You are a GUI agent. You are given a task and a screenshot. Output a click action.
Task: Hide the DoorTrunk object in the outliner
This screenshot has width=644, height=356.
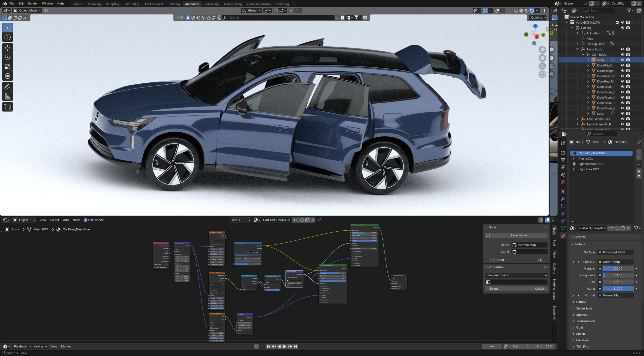point(622,87)
